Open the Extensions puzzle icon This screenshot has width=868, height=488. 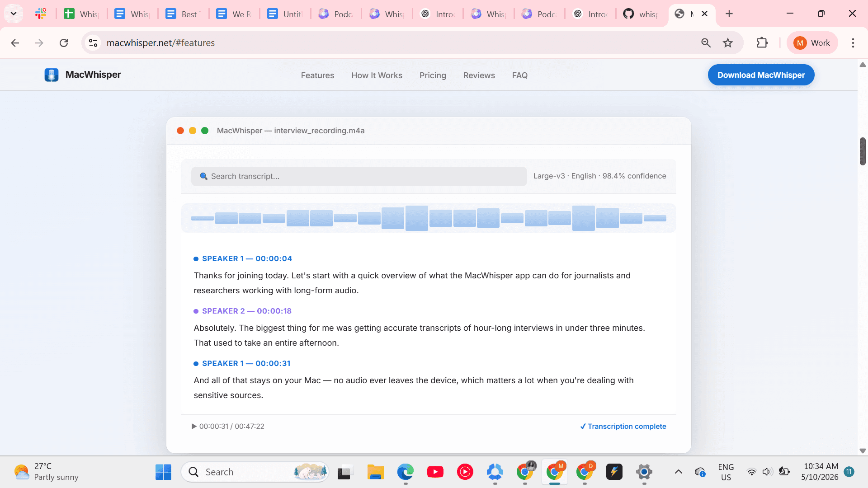click(762, 43)
